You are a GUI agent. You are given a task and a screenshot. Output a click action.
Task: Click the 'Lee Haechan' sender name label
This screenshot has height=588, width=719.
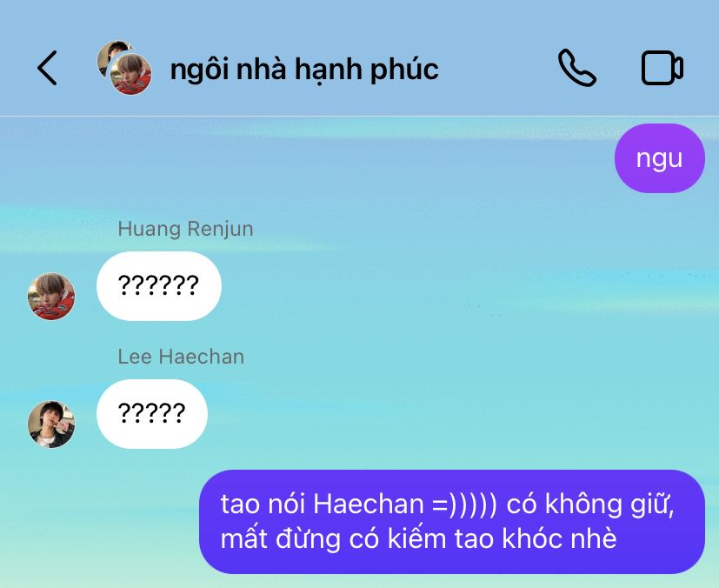(181, 357)
